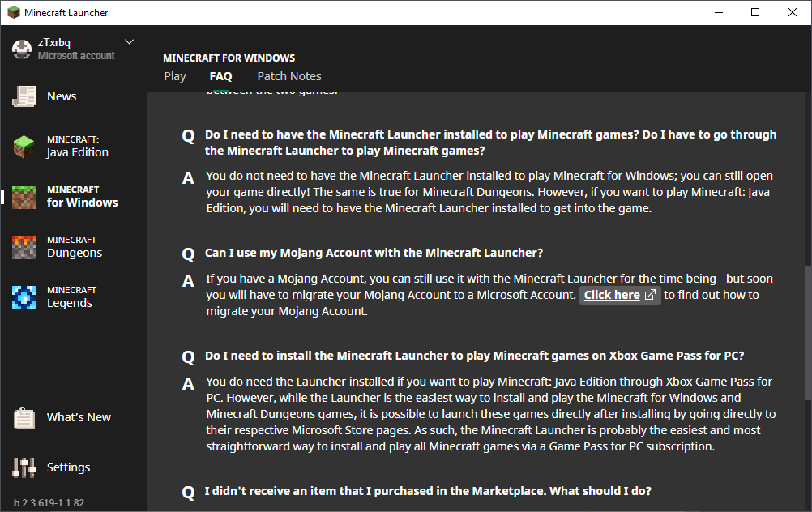Image resolution: width=812 pixels, height=512 pixels.
Task: Open the Patch Notes tab
Action: pos(289,76)
